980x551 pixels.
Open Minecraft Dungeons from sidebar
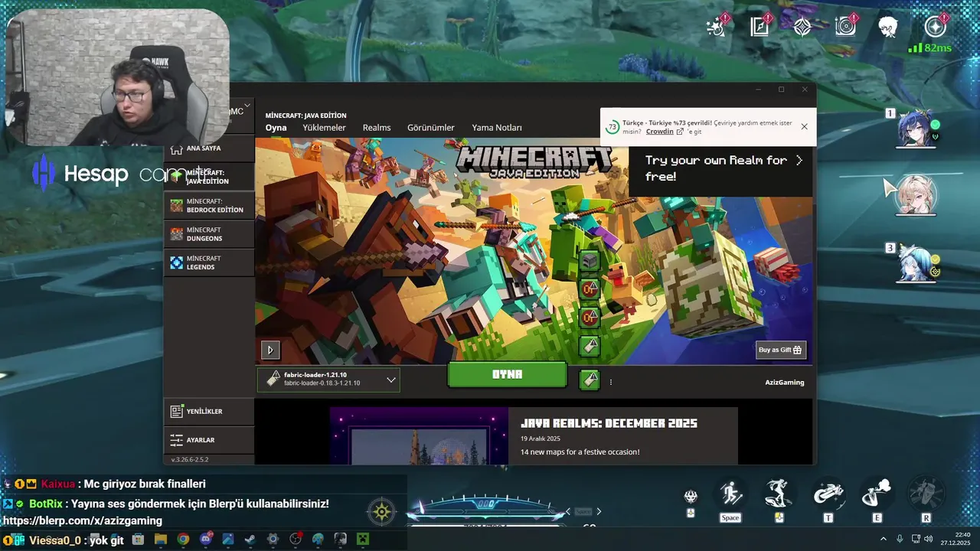pyautogui.click(x=208, y=234)
